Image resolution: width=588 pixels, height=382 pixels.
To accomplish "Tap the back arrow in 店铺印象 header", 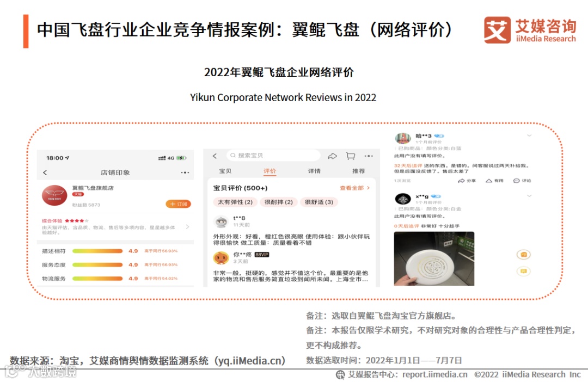I will tap(45, 172).
